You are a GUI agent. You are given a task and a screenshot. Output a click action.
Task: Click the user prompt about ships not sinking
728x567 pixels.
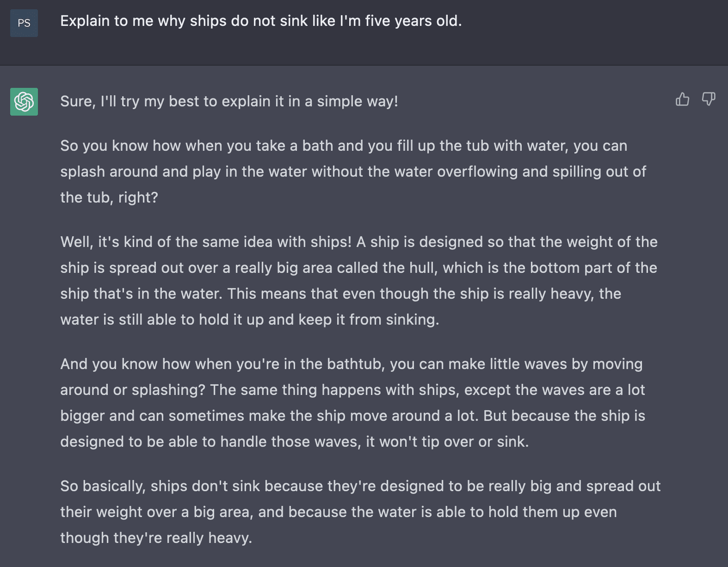(x=261, y=21)
